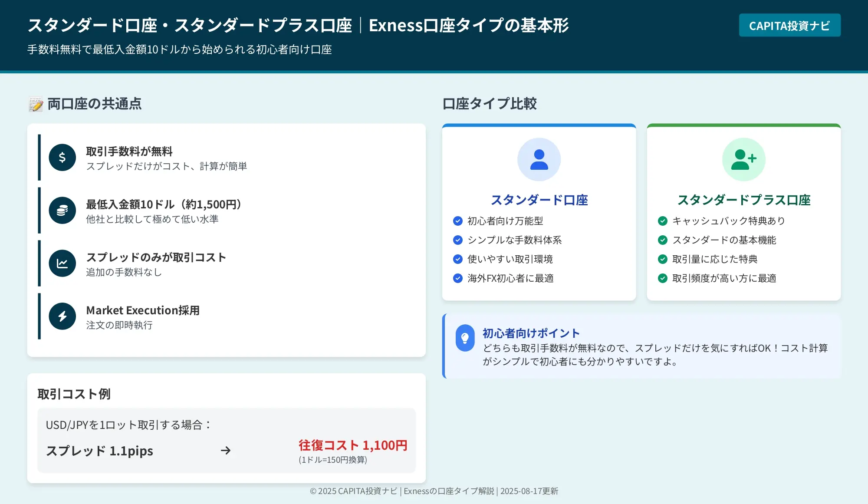The width and height of the screenshot is (868, 504).
Task: Click the 両口座の共通点 section heading
Action: pos(95,104)
